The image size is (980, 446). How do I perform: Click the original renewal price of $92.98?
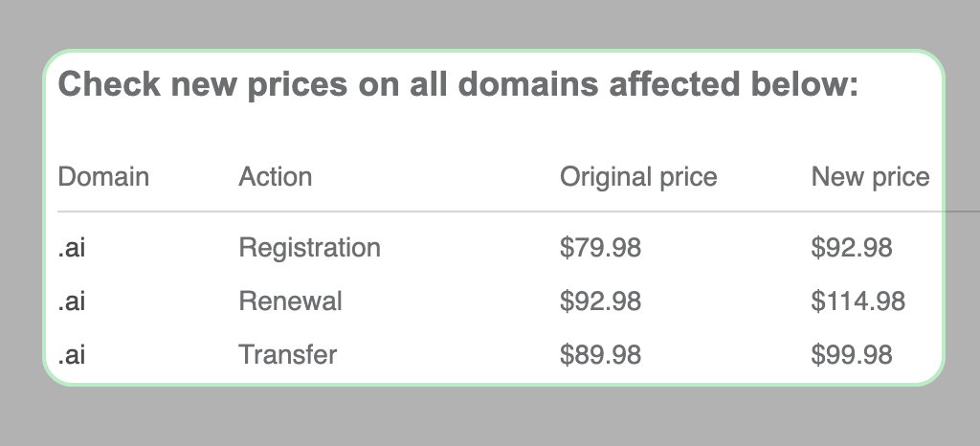point(600,301)
